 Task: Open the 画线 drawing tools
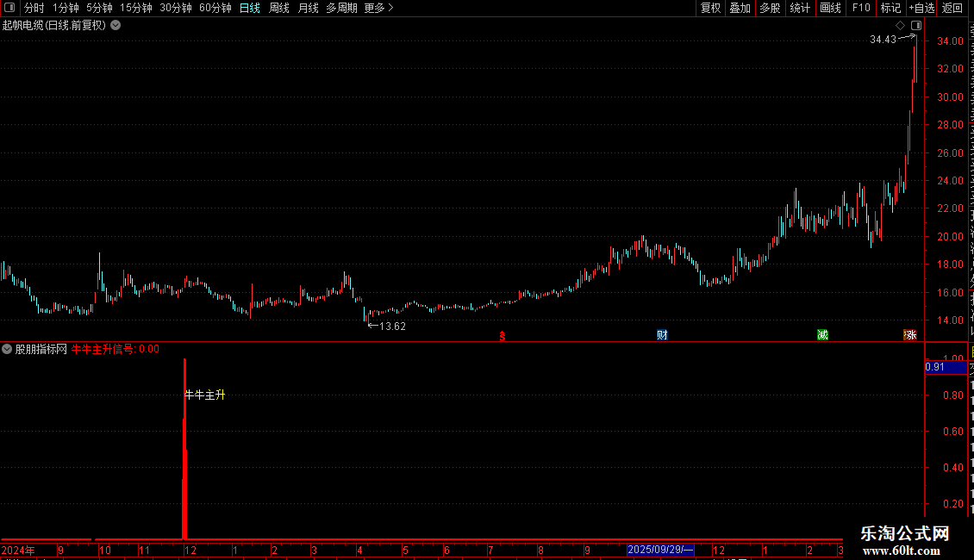point(830,8)
